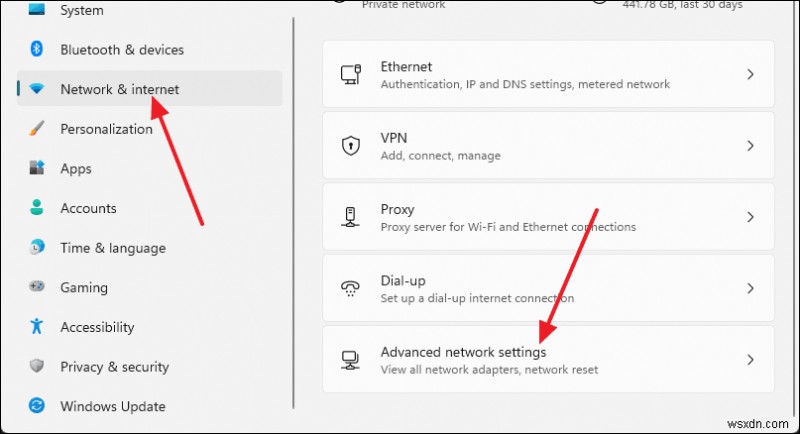
Task: Click the Time & language clock icon
Action: tap(37, 247)
